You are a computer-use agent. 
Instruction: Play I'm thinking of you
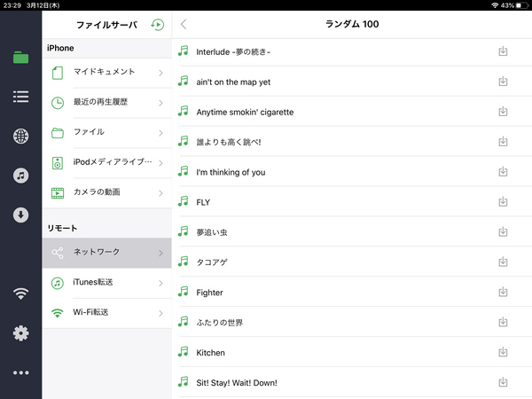coord(352,172)
